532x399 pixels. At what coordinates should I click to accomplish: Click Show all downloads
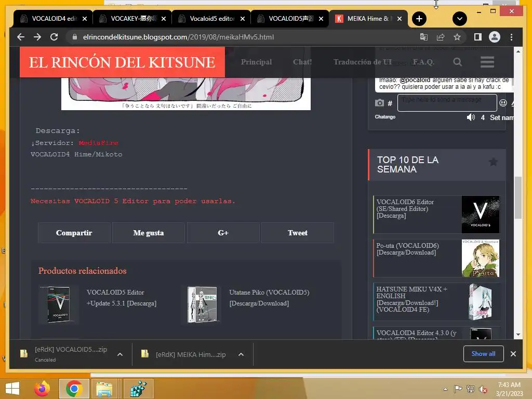[483, 353]
